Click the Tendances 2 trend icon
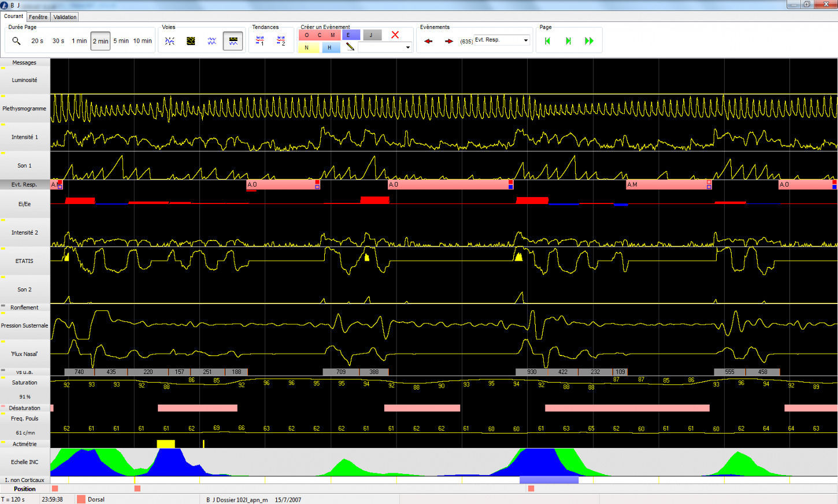 (281, 41)
